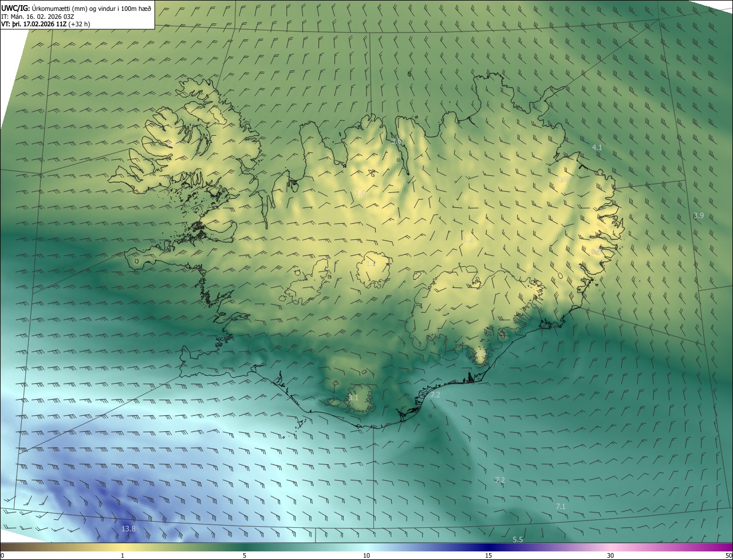Click the 3.9 value label east of Iceland
Viewport: 733px width, 560px height.
pos(699,216)
